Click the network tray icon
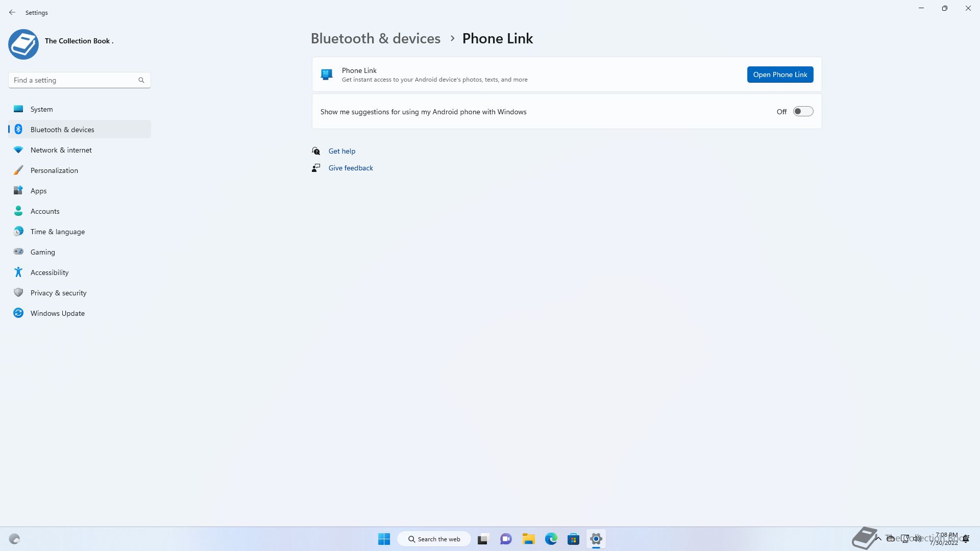 click(904, 539)
